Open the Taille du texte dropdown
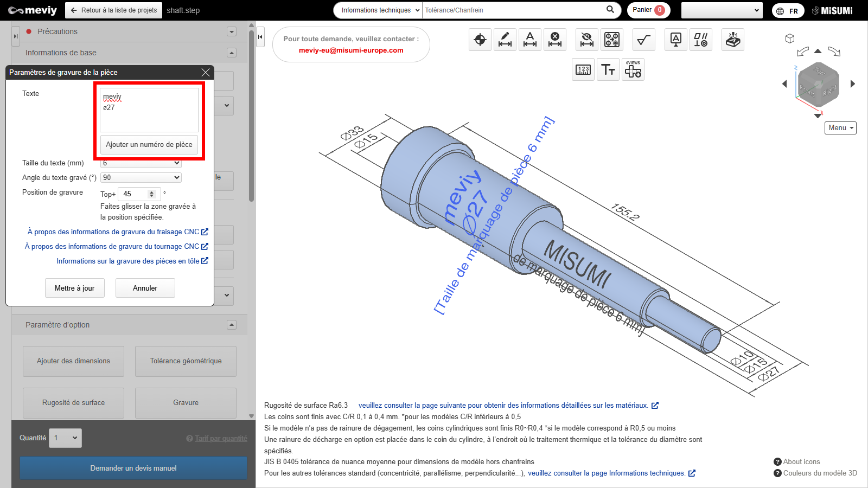Image resolution: width=868 pixels, height=488 pixels. click(x=141, y=163)
